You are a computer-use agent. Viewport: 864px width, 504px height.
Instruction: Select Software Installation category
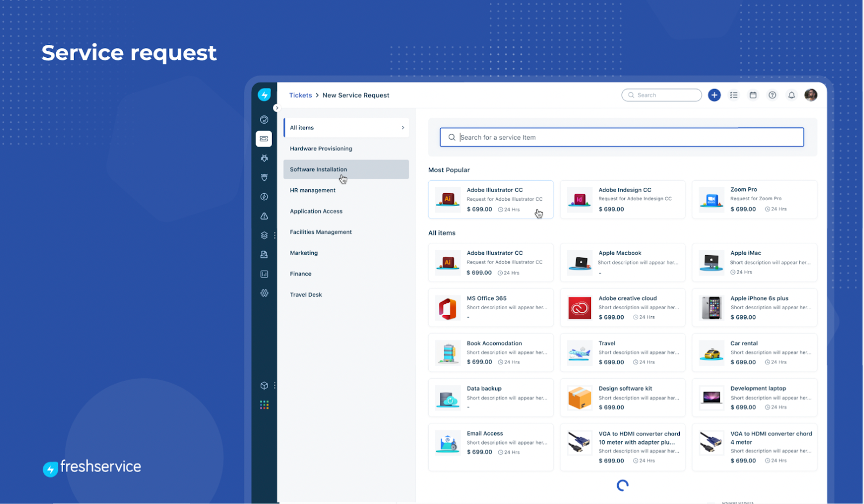pyautogui.click(x=346, y=169)
